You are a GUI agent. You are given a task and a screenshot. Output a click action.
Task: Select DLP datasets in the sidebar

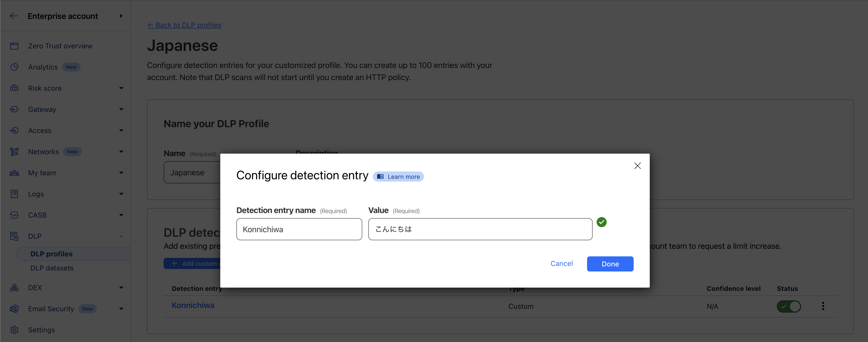52,268
